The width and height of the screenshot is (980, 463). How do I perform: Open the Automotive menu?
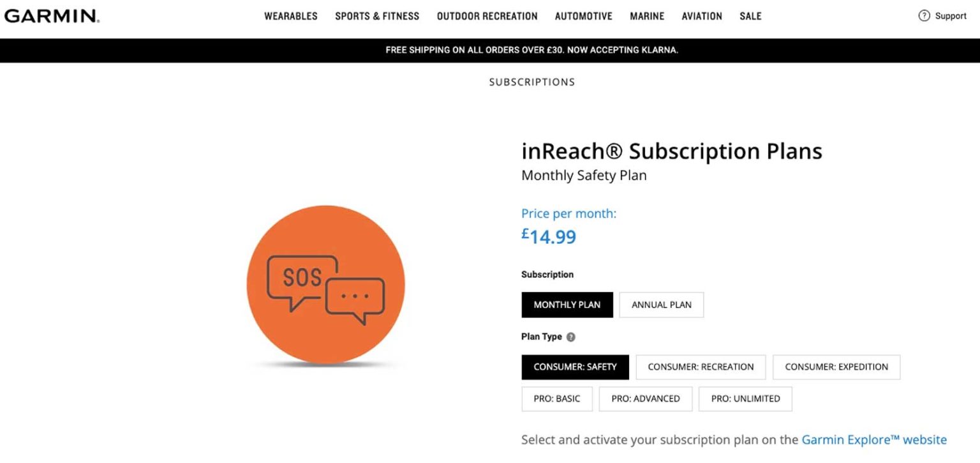[583, 17]
